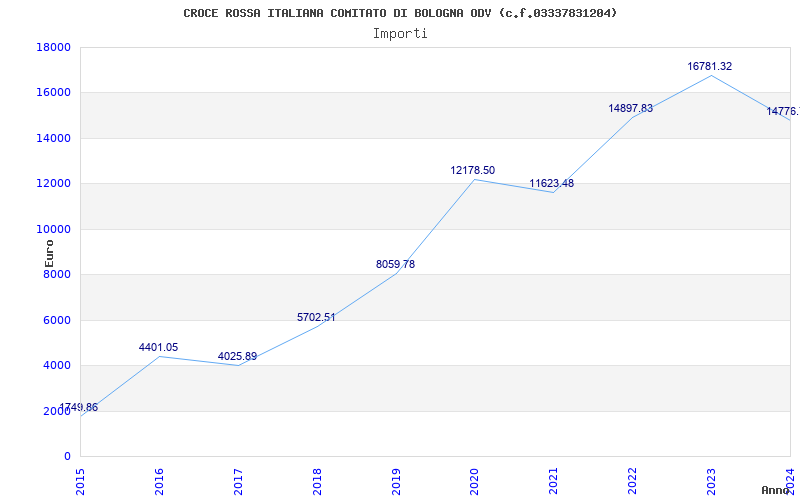Select the data label 16781.32
800x500 pixels.
point(710,66)
